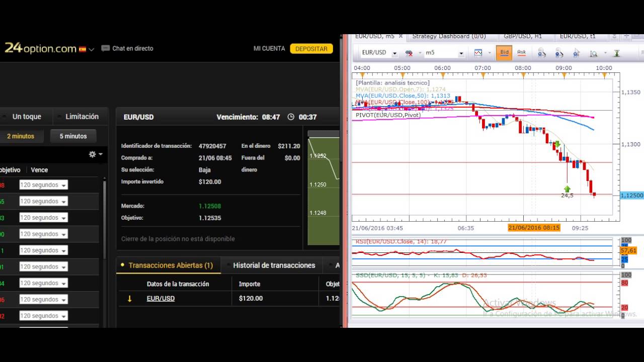Click the orange 57,61 RSI value label

pos(628,250)
